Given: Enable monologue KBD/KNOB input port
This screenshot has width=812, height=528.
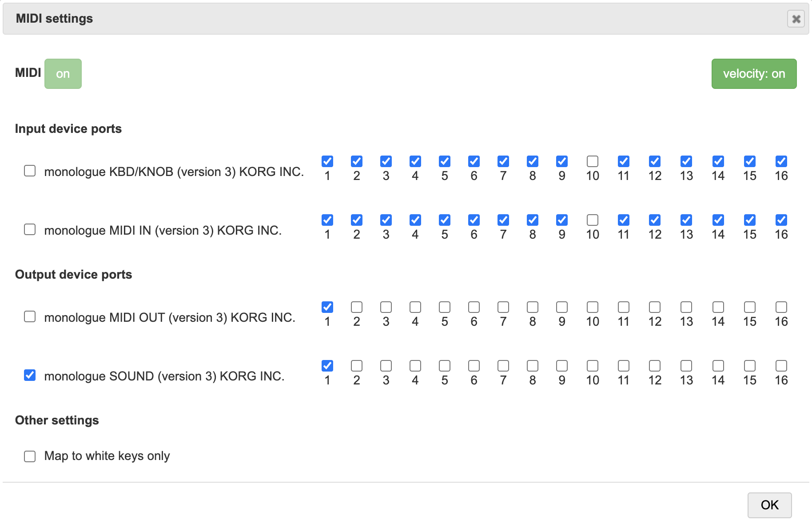Looking at the screenshot, I should click(30, 171).
